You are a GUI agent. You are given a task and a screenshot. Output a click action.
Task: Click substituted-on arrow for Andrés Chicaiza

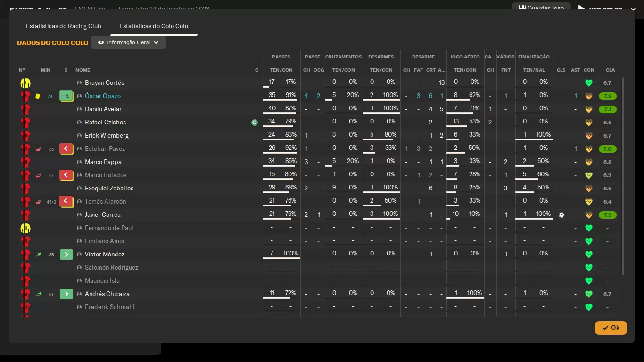(x=66, y=294)
